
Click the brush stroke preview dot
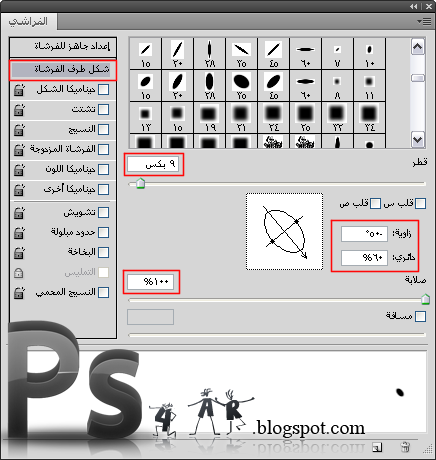click(x=400, y=392)
